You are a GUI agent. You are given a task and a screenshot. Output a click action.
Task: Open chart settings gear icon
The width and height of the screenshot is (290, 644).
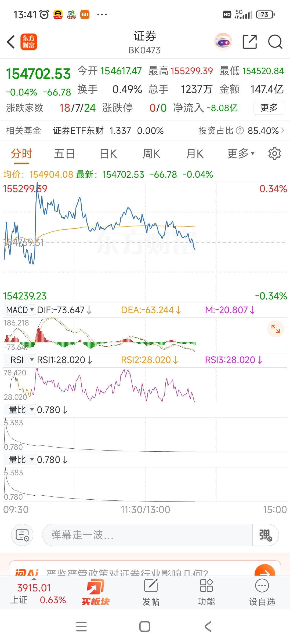[274, 153]
